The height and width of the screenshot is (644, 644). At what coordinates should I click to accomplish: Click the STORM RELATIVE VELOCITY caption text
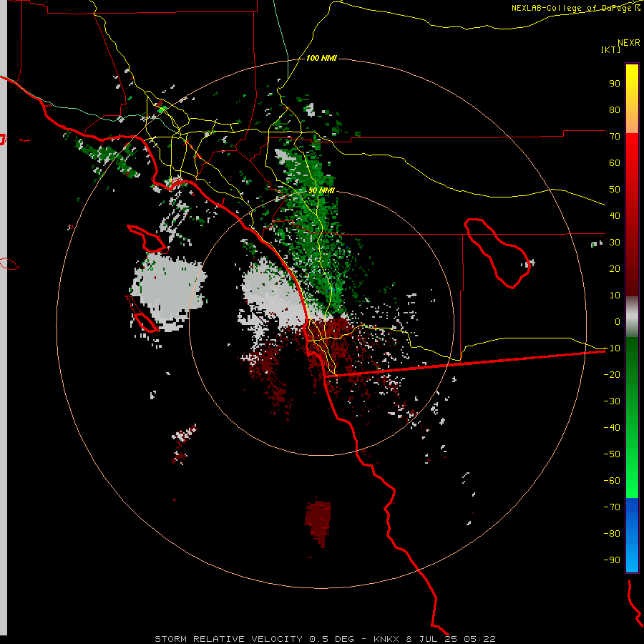(228, 639)
